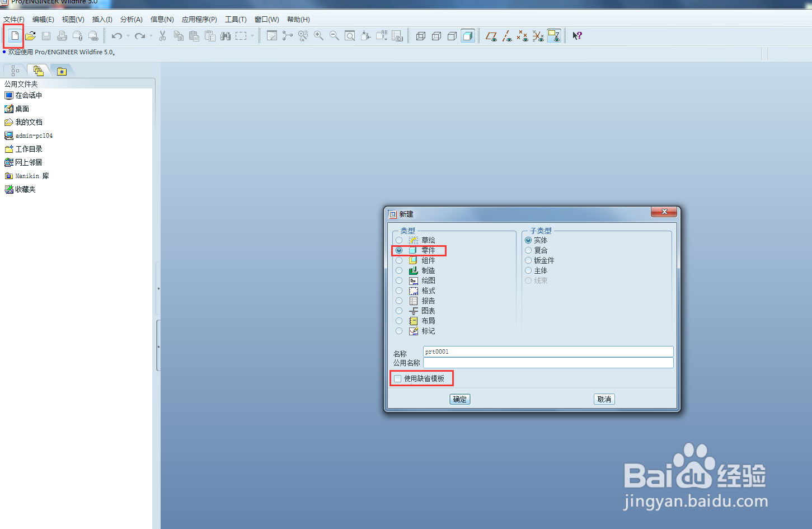Close the 新建 dialog
This screenshot has height=529, width=812.
click(664, 212)
